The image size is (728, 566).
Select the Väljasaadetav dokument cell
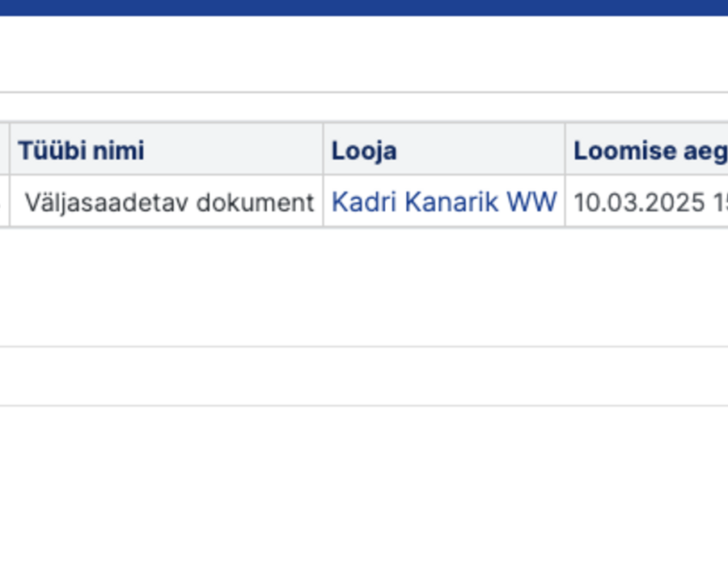click(167, 201)
